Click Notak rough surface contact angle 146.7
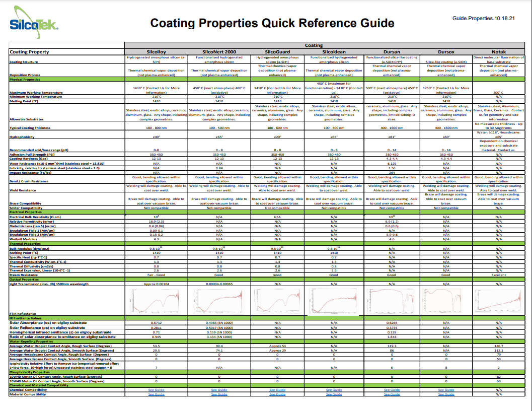This screenshot has width=532, height=411. [x=498, y=346]
